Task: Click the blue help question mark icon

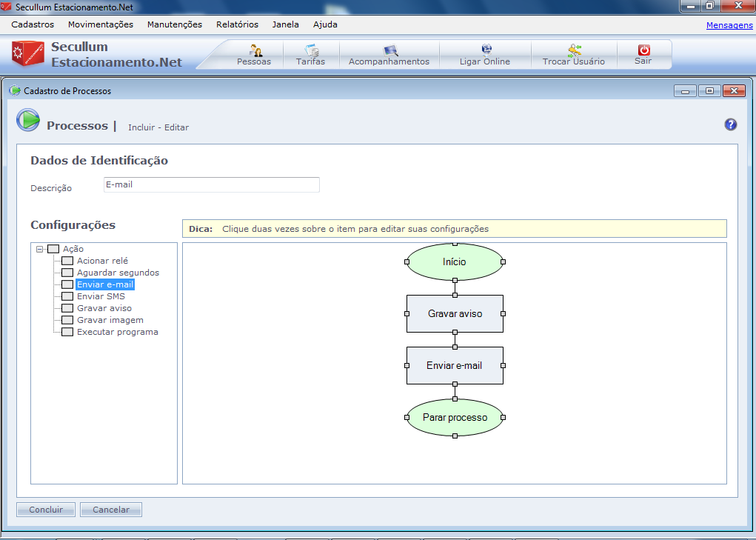Action: click(730, 124)
